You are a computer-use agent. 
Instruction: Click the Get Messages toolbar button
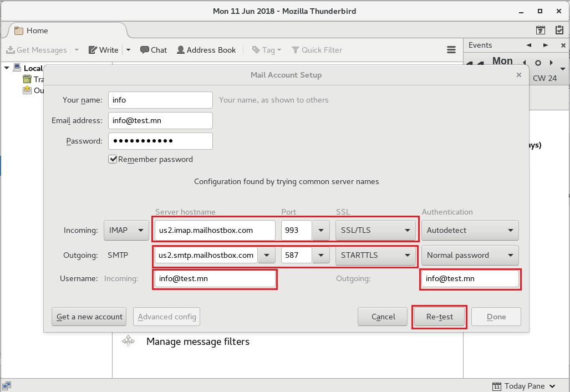pyautogui.click(x=37, y=50)
